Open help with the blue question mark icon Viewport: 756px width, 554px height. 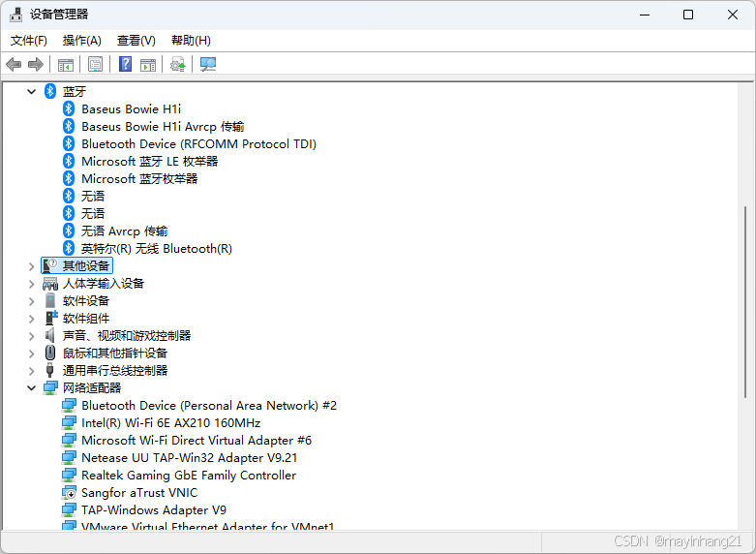pyautogui.click(x=126, y=64)
